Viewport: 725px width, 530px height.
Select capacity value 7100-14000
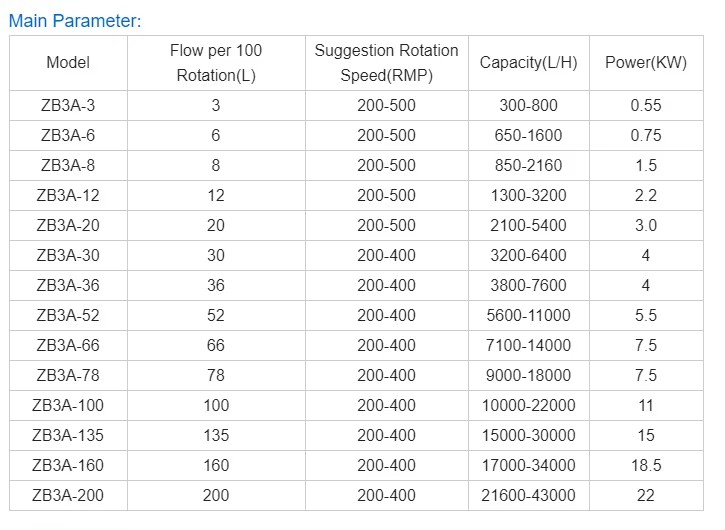pyautogui.click(x=528, y=345)
